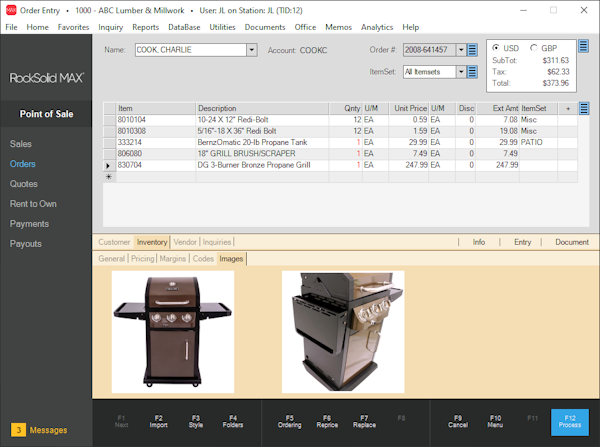Open the menu icon beside Order number
Screen dimensions: 600x447
click(473, 50)
